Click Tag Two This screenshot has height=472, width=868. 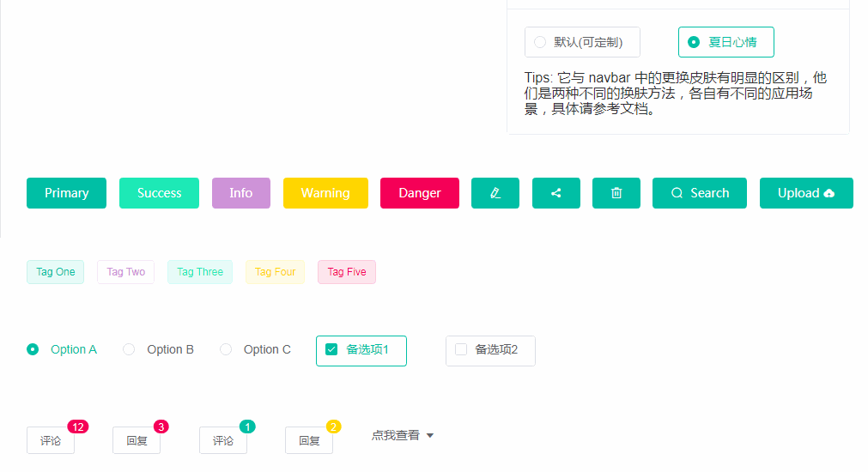coord(125,272)
